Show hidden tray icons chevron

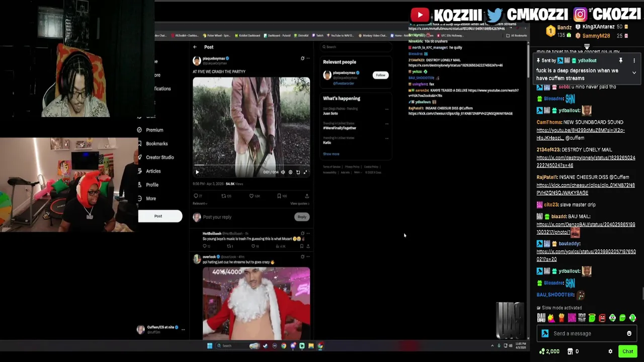tap(493, 346)
